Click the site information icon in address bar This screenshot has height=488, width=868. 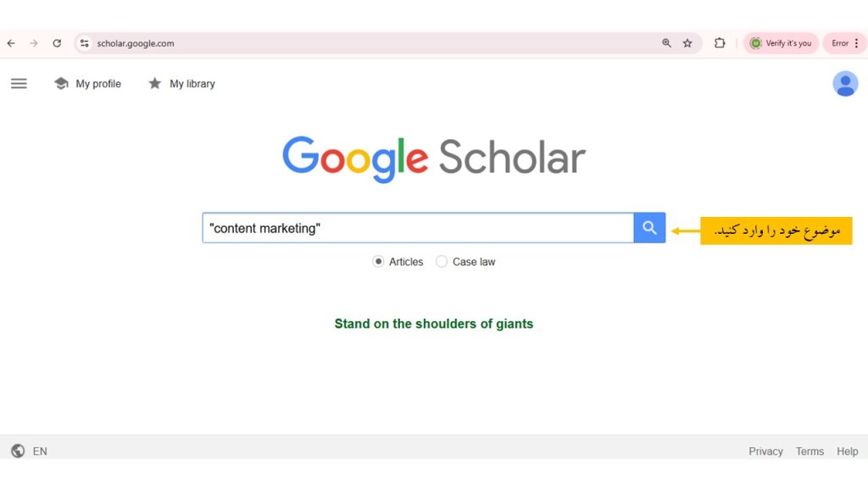(84, 43)
